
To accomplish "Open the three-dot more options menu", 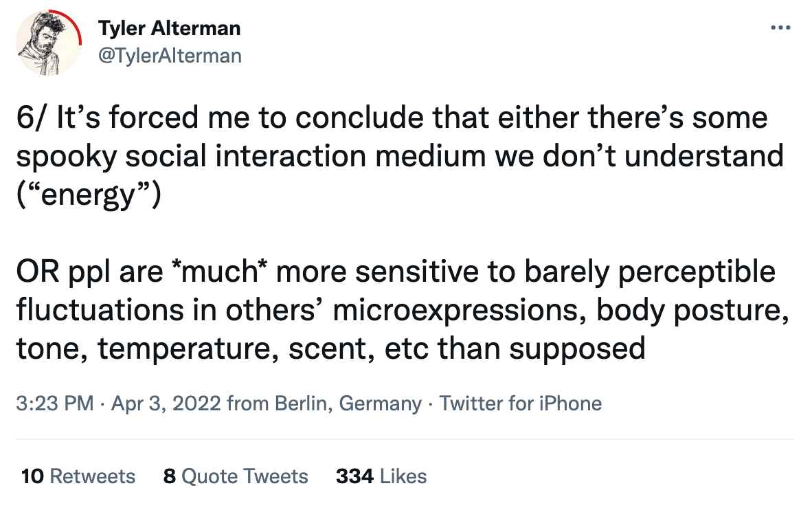I will click(780, 27).
